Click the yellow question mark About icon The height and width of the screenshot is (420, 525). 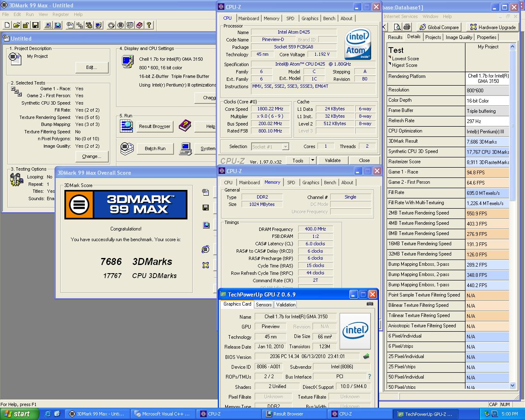coord(149,25)
